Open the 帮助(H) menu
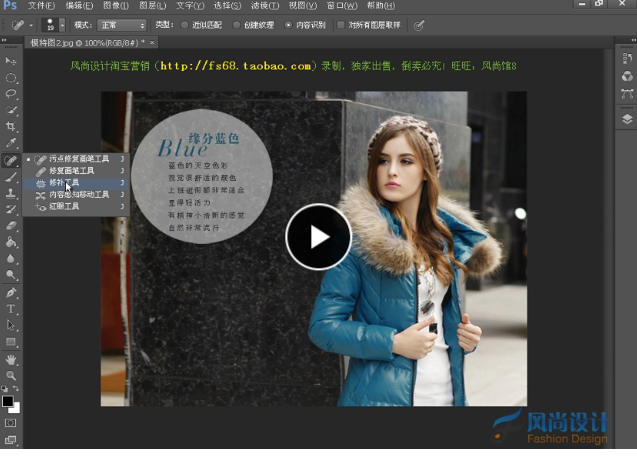637x472 pixels. [381, 6]
